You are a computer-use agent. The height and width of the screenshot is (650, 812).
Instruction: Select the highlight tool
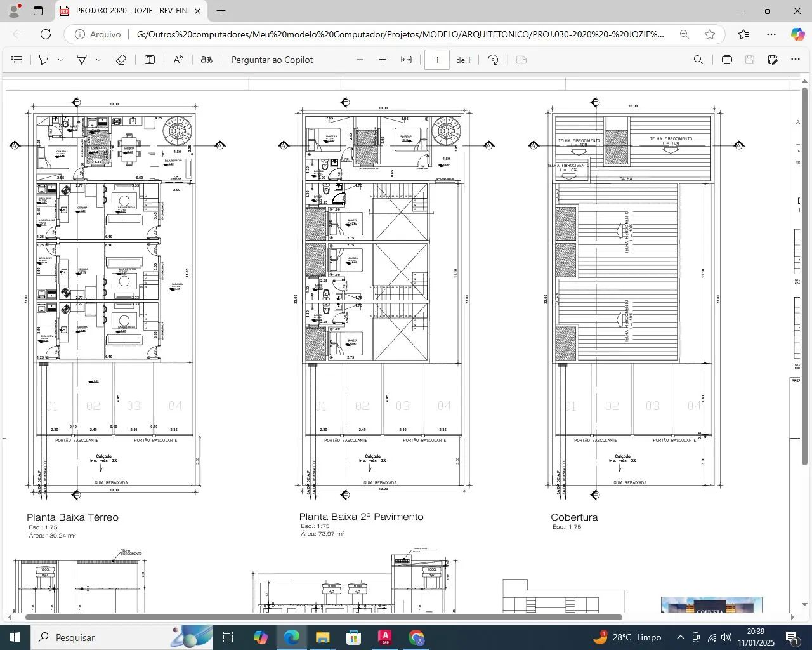(x=44, y=60)
